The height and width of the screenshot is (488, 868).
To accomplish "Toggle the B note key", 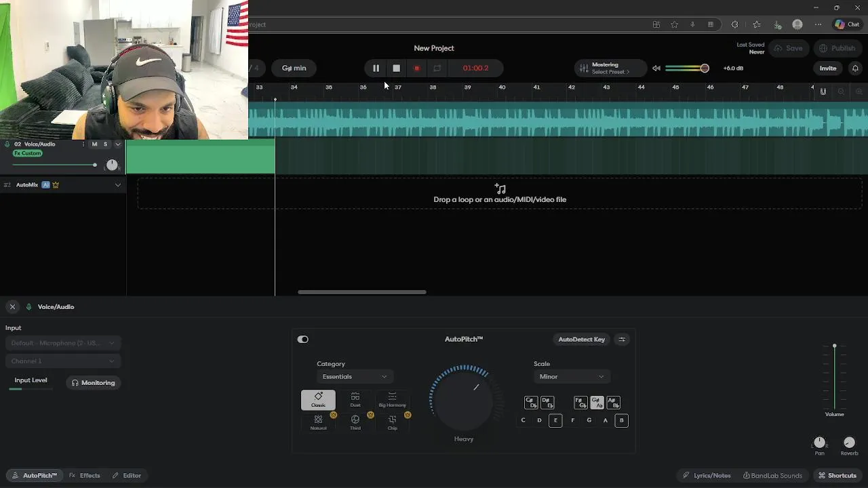I will coord(621,420).
